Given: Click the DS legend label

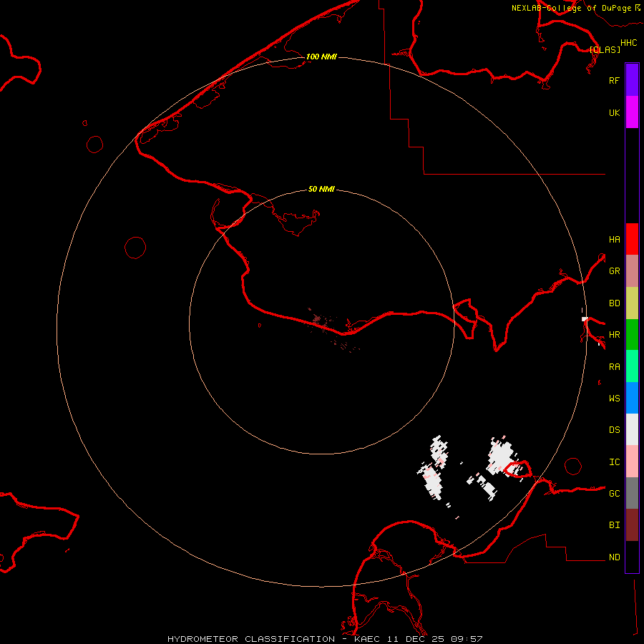Looking at the screenshot, I should coord(614,430).
